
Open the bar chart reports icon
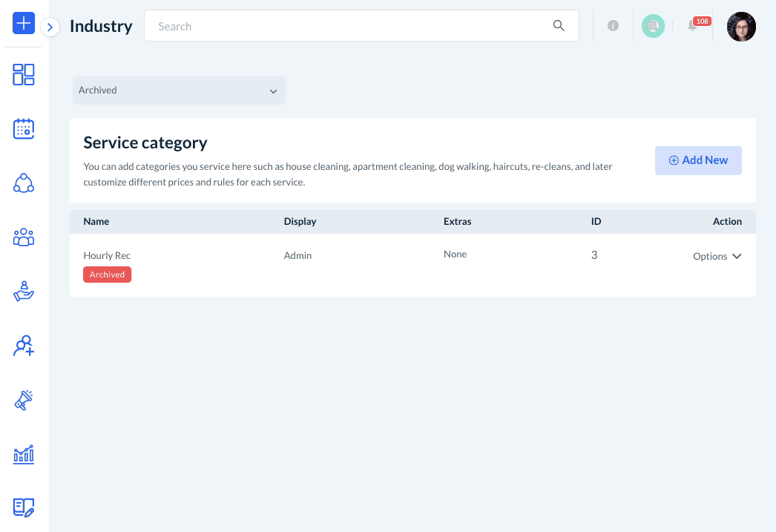point(24,454)
